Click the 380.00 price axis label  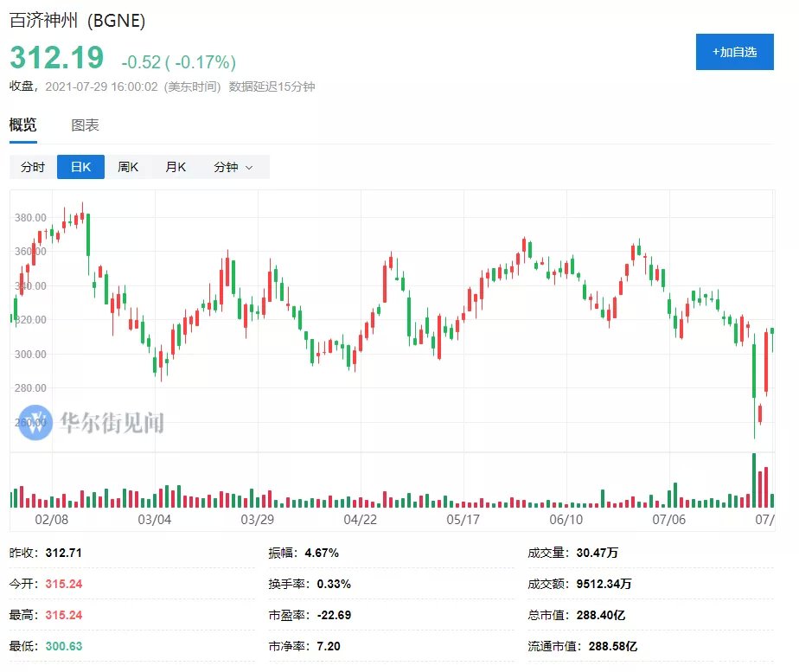(30, 218)
